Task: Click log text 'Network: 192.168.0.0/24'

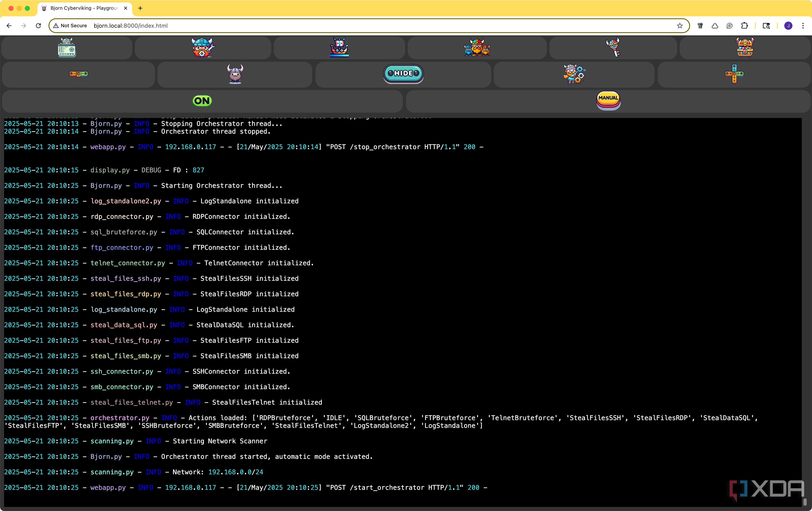Action: pos(218,472)
